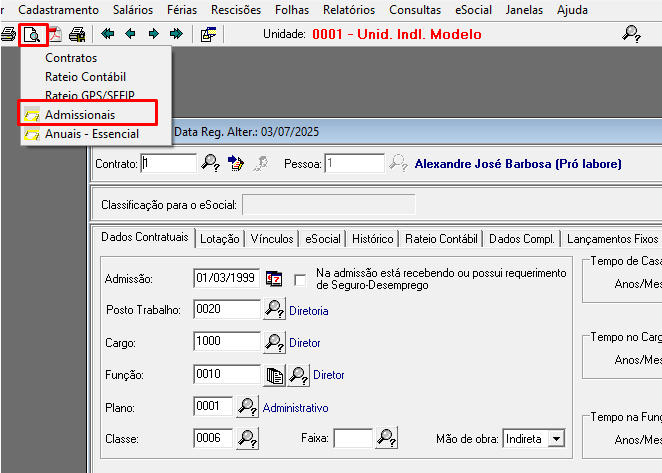Open the Relatórios menu
662x473 pixels.
[349, 10]
